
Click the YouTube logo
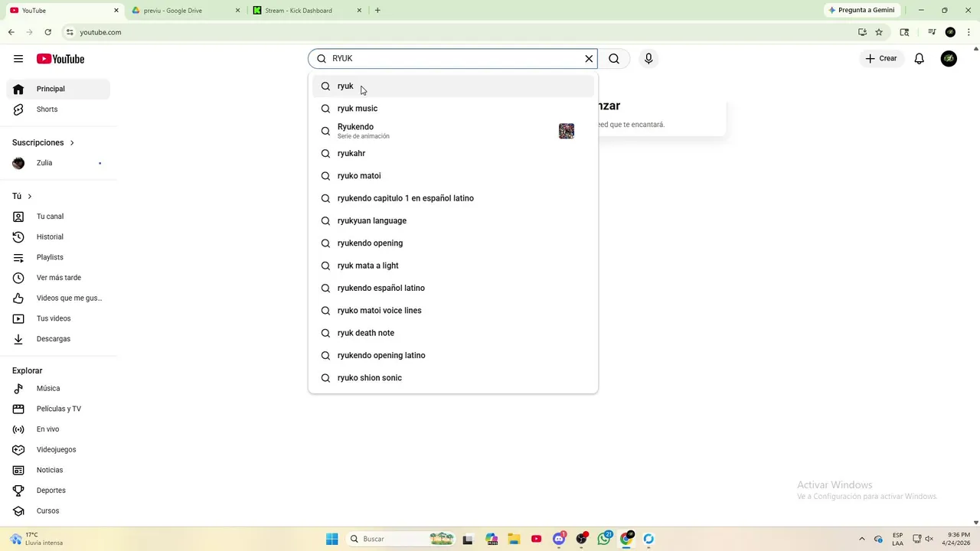60,59
